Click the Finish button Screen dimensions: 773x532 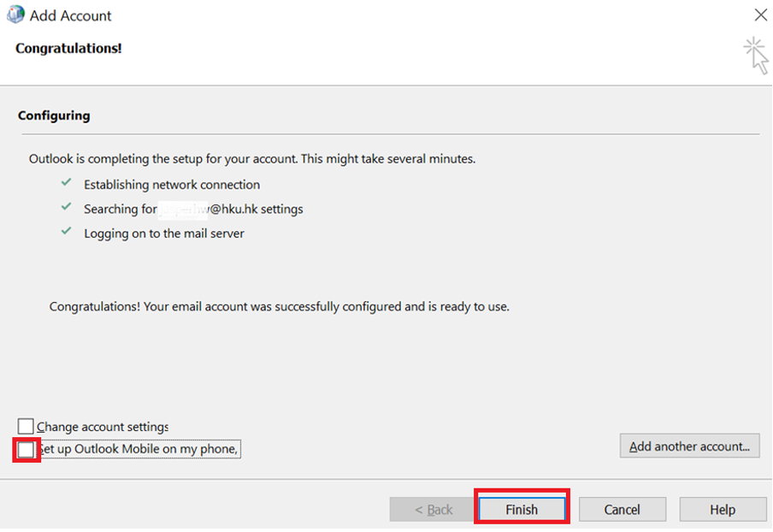pos(522,508)
